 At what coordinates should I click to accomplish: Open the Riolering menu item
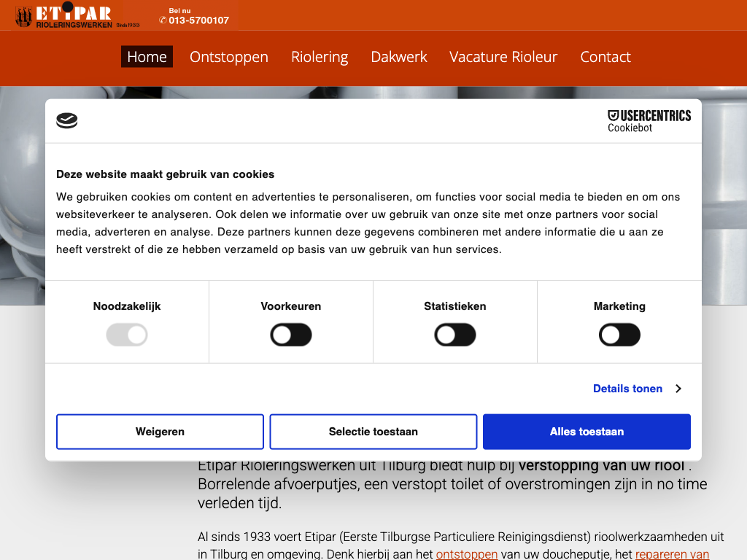(x=320, y=57)
